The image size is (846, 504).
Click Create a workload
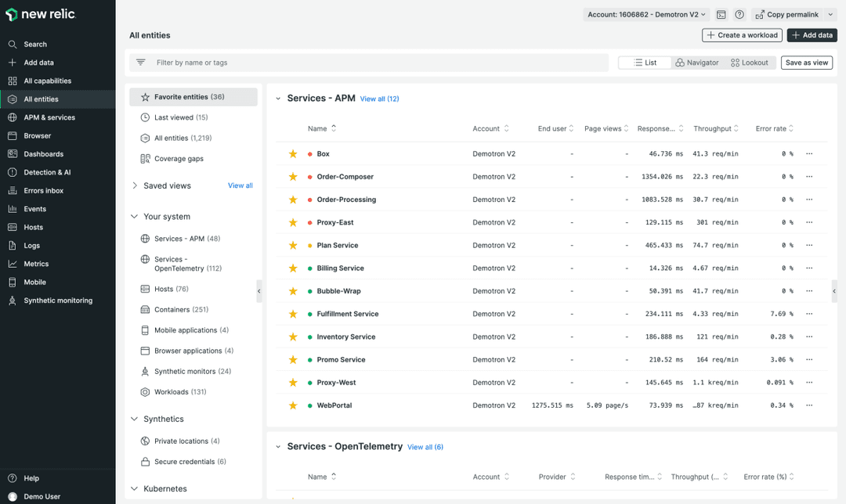741,34
